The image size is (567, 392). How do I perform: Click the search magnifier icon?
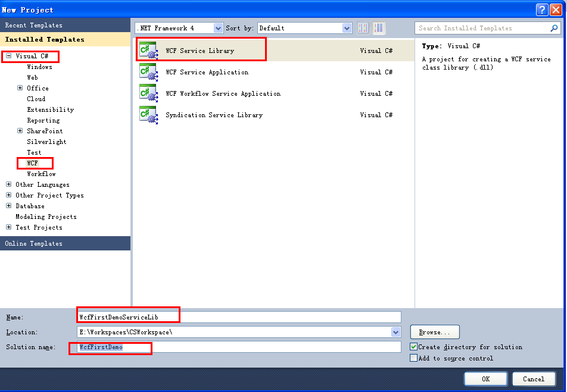click(x=554, y=28)
